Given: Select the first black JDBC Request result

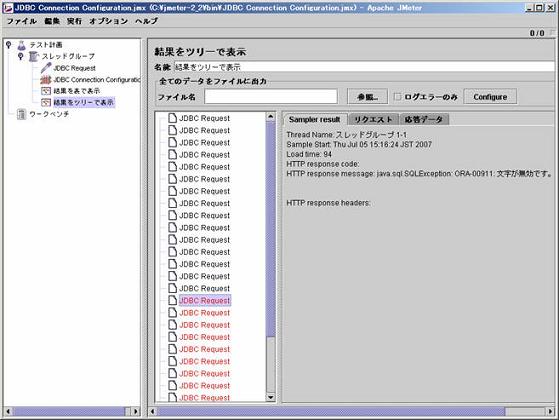Looking at the screenshot, I should pos(205,118).
